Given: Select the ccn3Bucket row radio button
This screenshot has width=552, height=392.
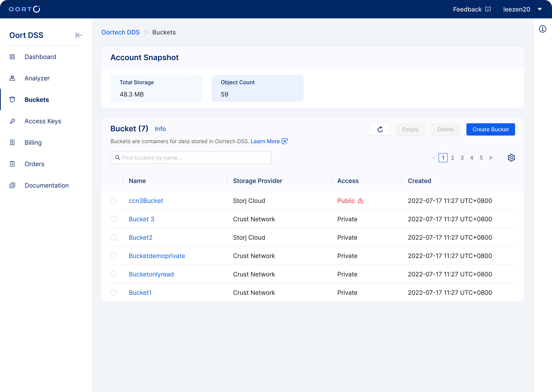Looking at the screenshot, I should pos(113,201).
